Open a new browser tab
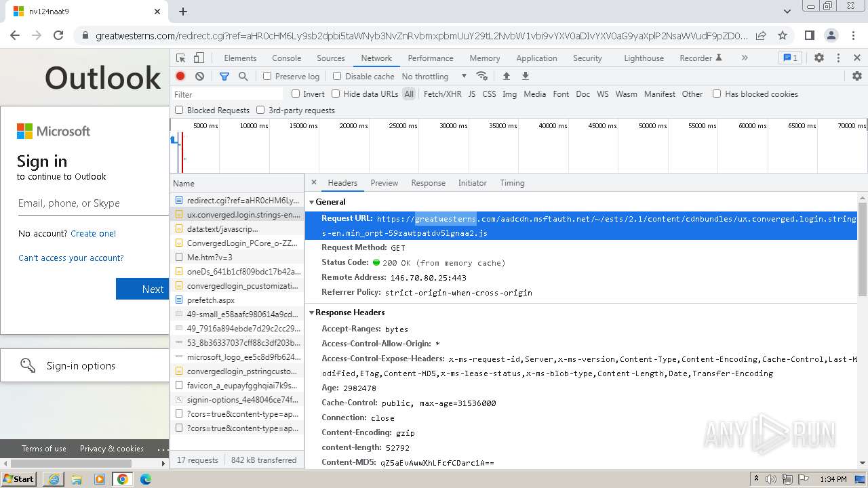Viewport: 868px width, 488px height. pyautogui.click(x=183, y=12)
